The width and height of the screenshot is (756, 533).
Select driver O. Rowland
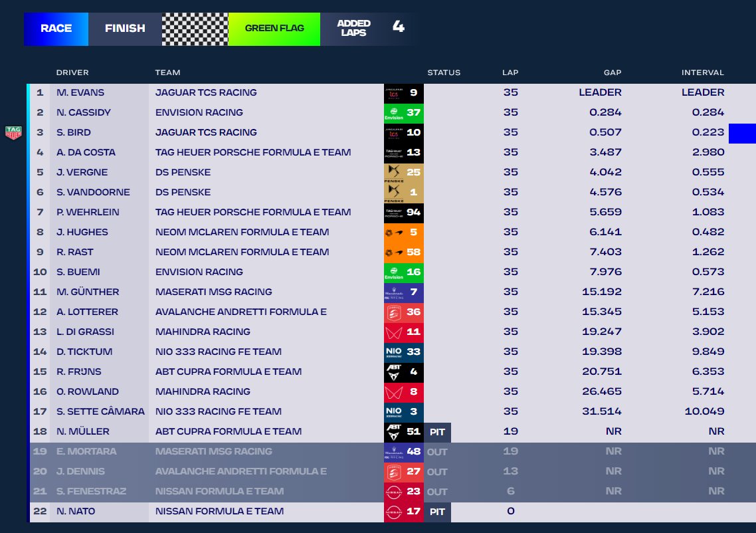coord(87,391)
